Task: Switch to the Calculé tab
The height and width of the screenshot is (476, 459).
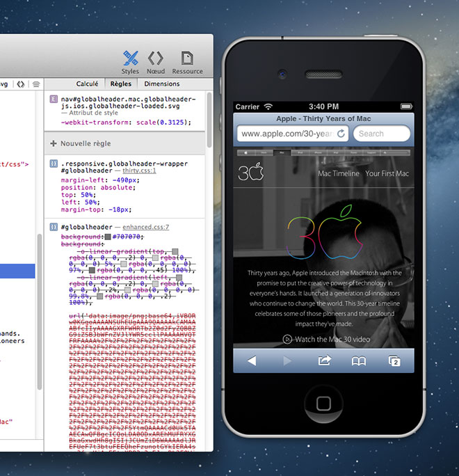Action: coord(87,84)
